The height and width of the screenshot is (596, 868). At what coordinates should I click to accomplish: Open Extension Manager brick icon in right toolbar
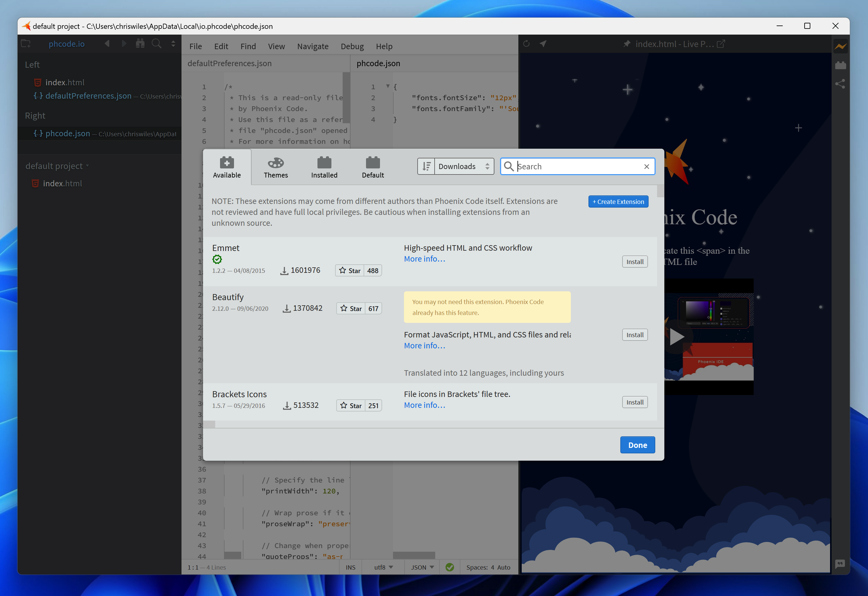(x=840, y=65)
